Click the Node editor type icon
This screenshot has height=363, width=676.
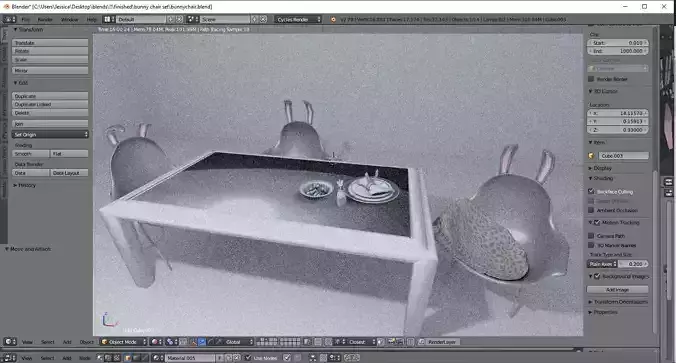(10, 358)
